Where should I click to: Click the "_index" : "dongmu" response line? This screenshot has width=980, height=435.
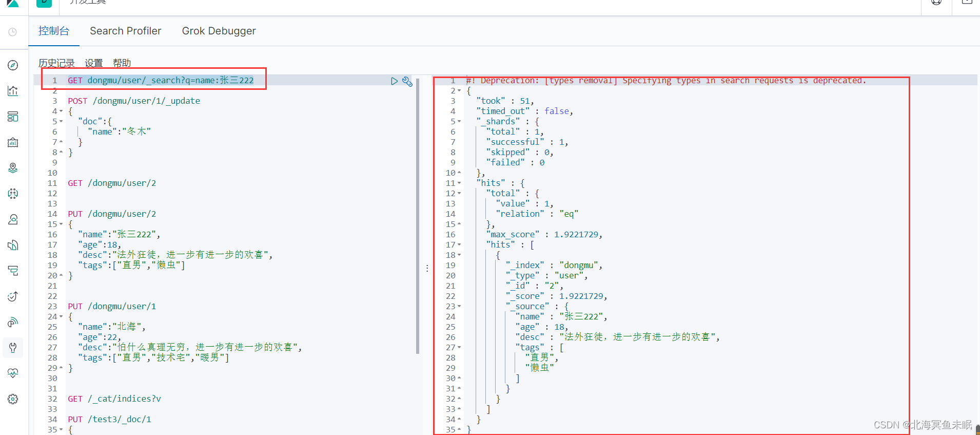tap(554, 265)
